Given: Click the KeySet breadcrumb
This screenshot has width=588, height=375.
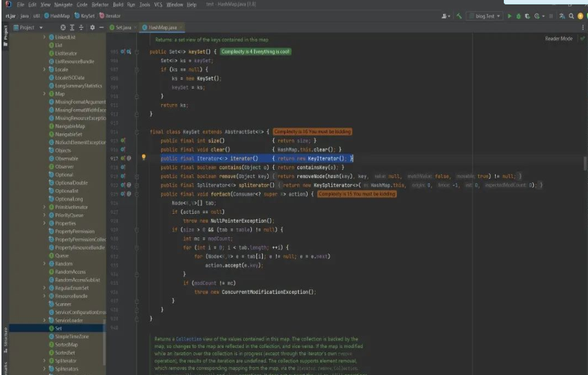Looking at the screenshot, I should 84,16.
